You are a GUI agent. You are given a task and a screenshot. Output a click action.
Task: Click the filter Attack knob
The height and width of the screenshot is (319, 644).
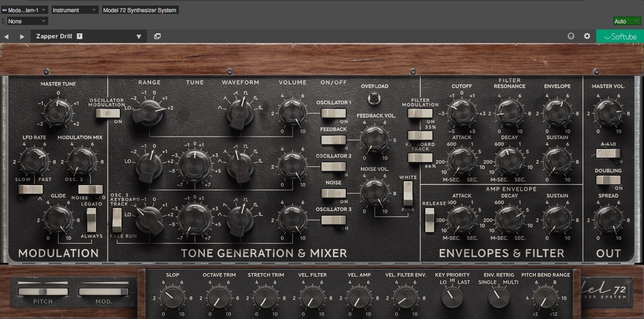coord(462,162)
